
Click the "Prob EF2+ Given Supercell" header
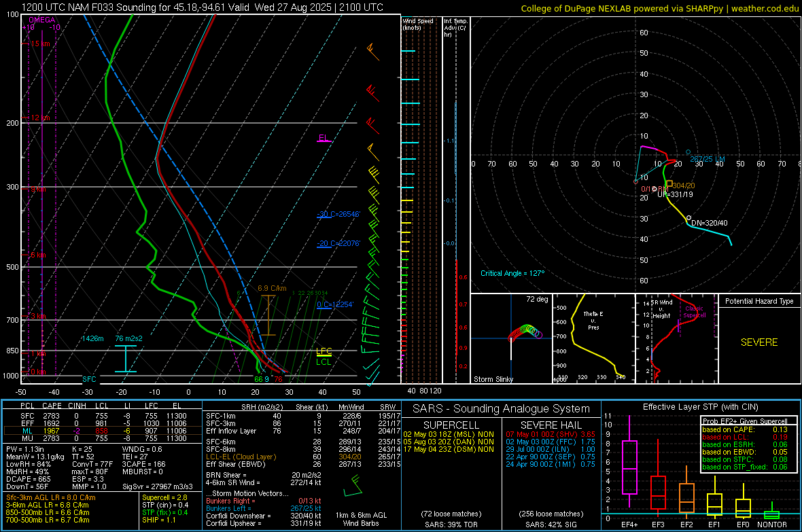[745, 421]
